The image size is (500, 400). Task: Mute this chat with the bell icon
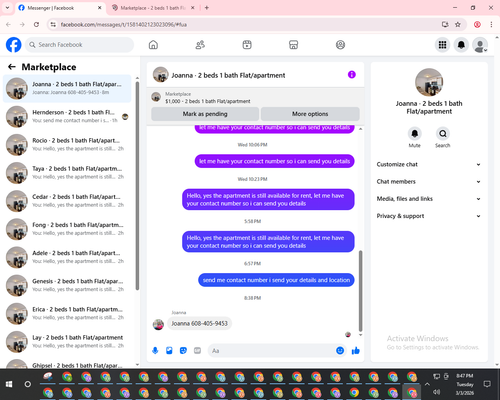(x=414, y=134)
